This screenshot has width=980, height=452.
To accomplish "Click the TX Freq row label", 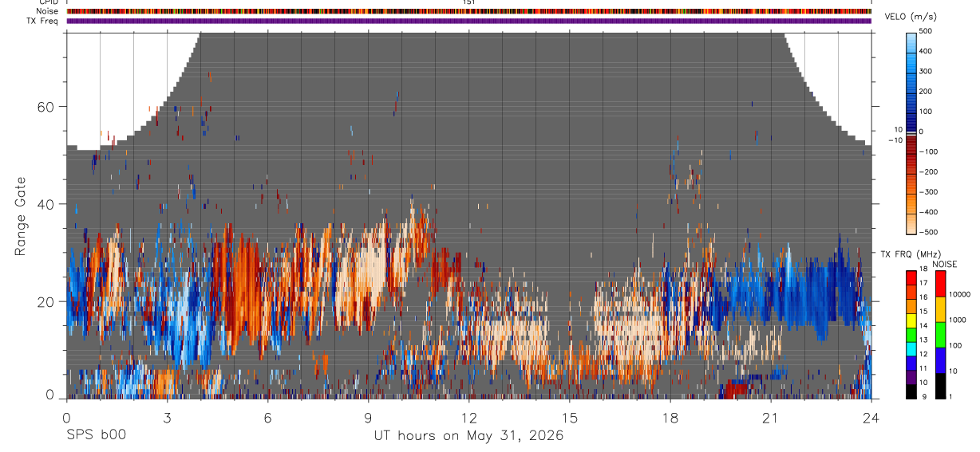I will point(43,21).
